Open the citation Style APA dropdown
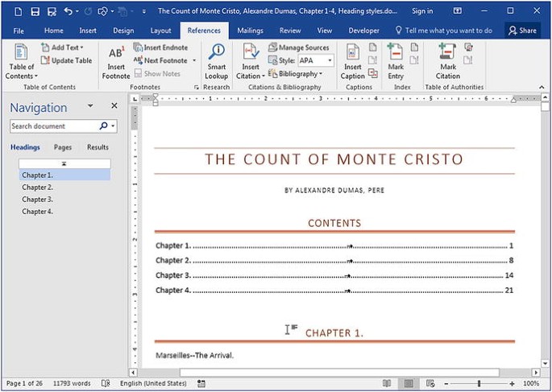The image size is (552, 392). (x=330, y=60)
